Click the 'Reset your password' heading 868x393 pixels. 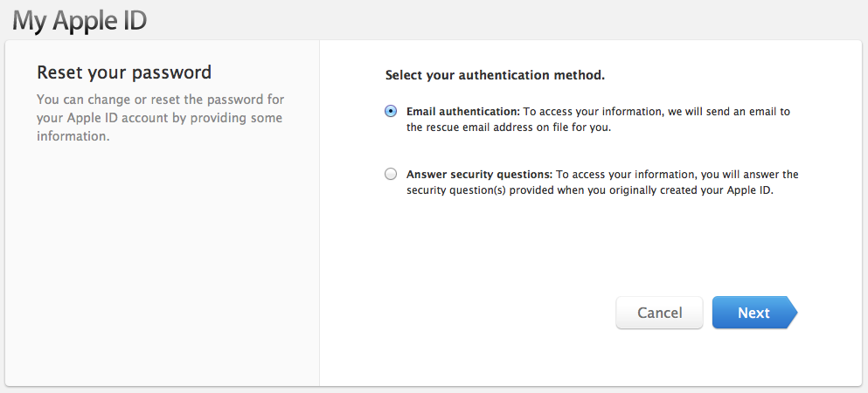(124, 72)
